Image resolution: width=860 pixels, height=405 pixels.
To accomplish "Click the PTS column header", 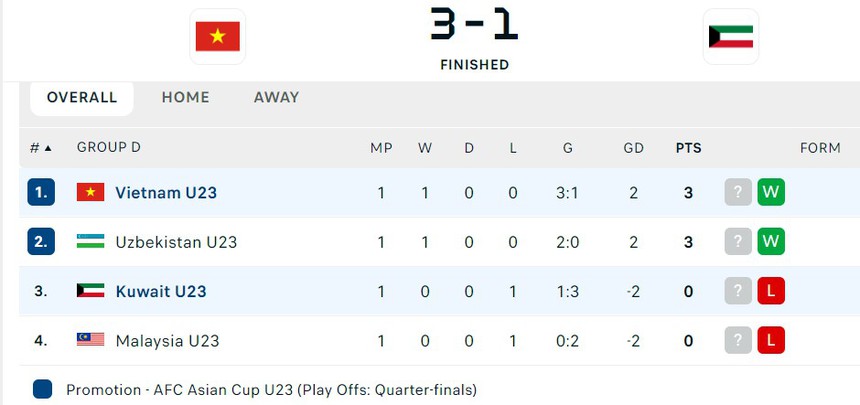I will [x=688, y=148].
